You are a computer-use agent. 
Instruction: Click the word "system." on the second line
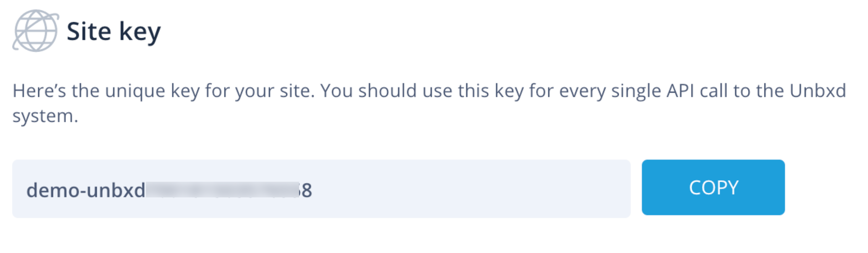tap(45, 117)
